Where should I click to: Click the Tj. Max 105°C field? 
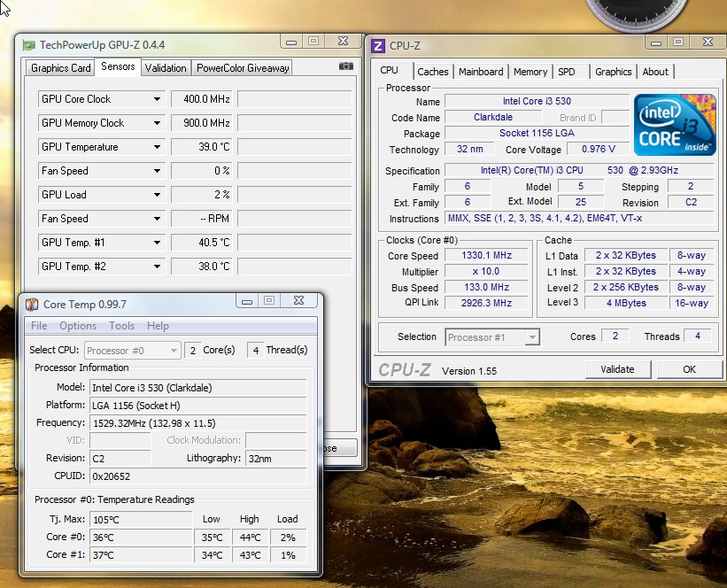pos(141,519)
